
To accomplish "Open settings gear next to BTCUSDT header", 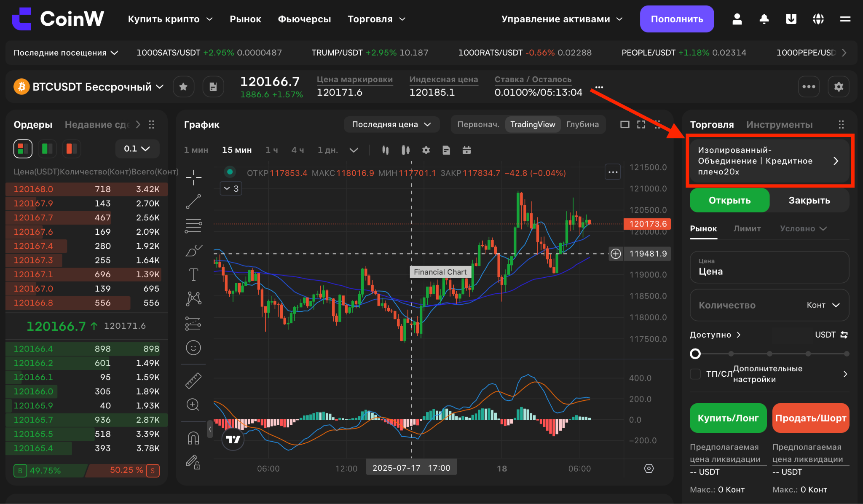I will [839, 87].
